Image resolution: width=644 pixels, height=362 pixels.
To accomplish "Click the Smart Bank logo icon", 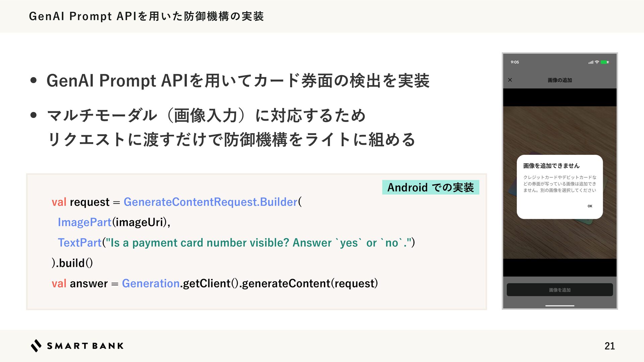I will (x=36, y=346).
